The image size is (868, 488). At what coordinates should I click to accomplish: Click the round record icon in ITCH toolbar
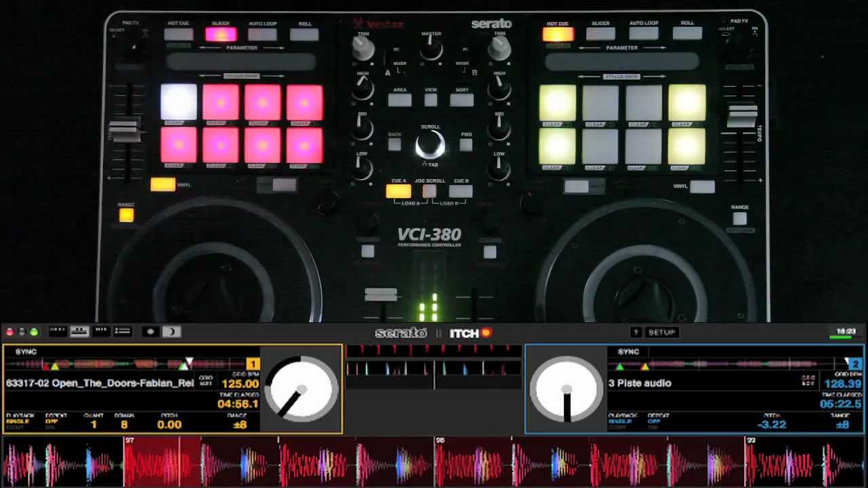pos(151,331)
